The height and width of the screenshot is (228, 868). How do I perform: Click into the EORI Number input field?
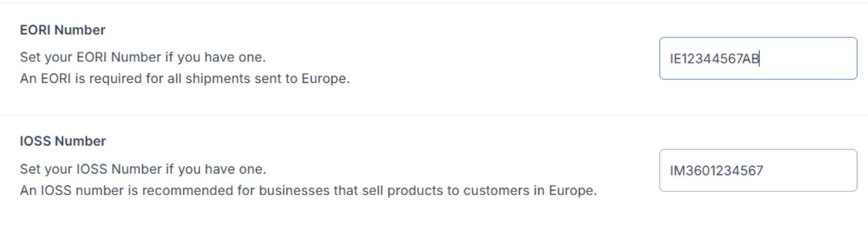(758, 58)
